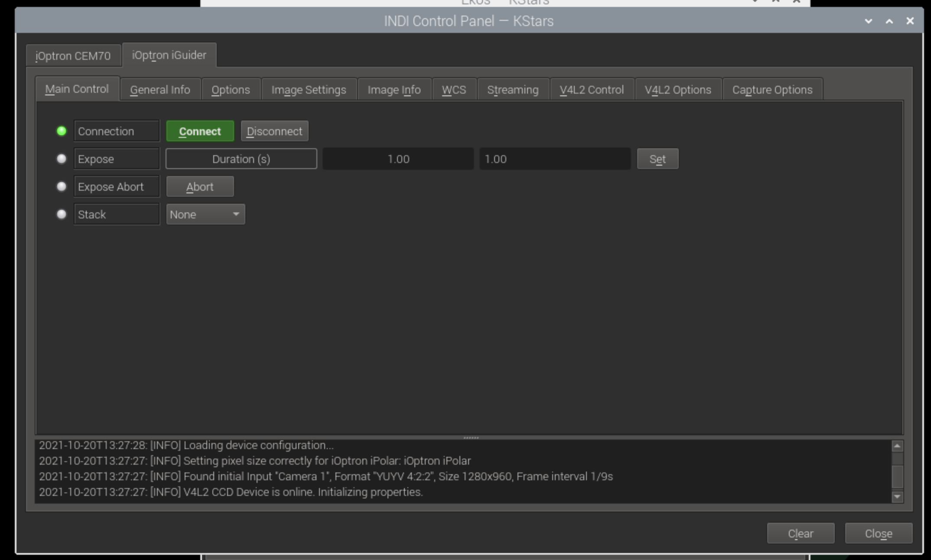
Task: Click the Expose Abort status light
Action: pyautogui.click(x=62, y=187)
